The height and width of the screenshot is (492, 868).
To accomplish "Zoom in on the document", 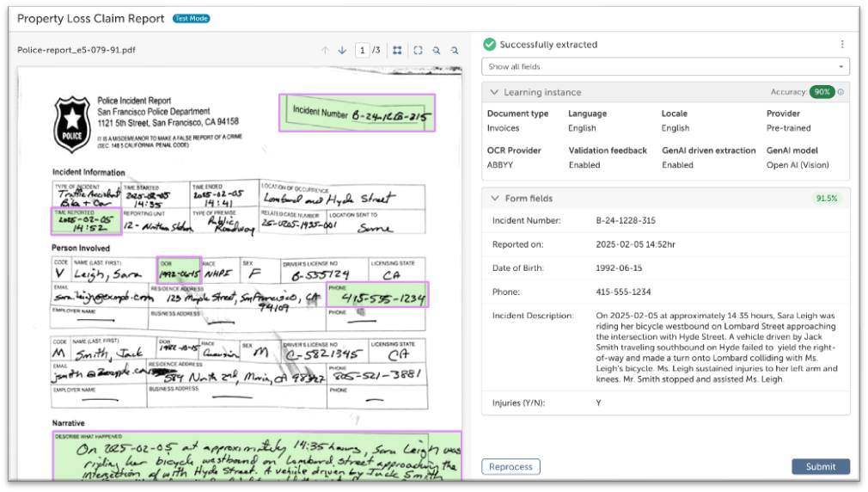I will 437,51.
